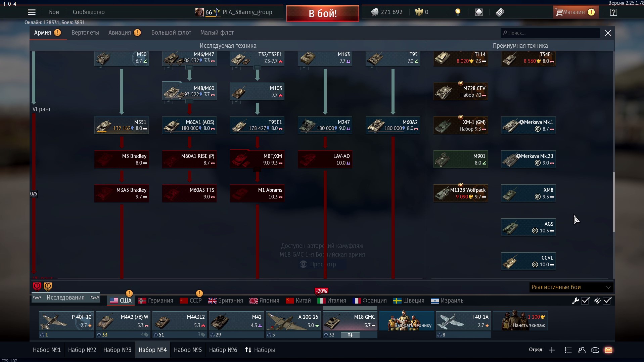Open the help question mark icon
644x362 pixels.
coord(613,12)
